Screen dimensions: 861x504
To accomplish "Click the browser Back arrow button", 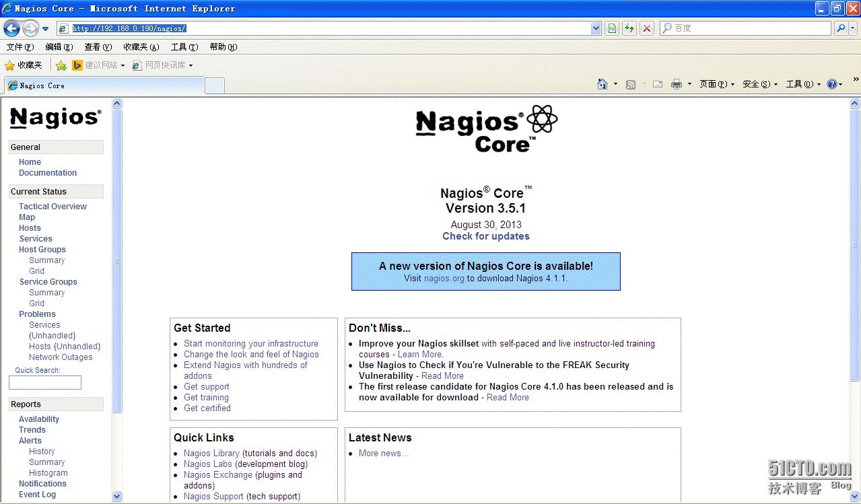I will (x=12, y=28).
